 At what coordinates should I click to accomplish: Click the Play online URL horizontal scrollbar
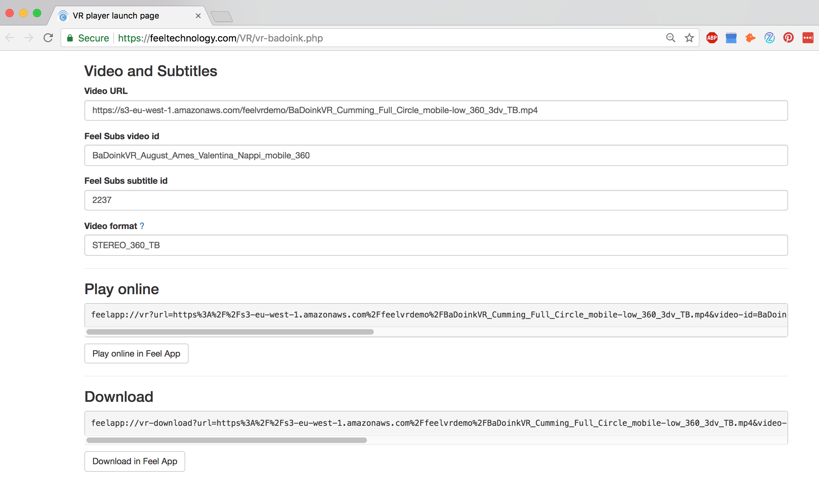[230, 332]
